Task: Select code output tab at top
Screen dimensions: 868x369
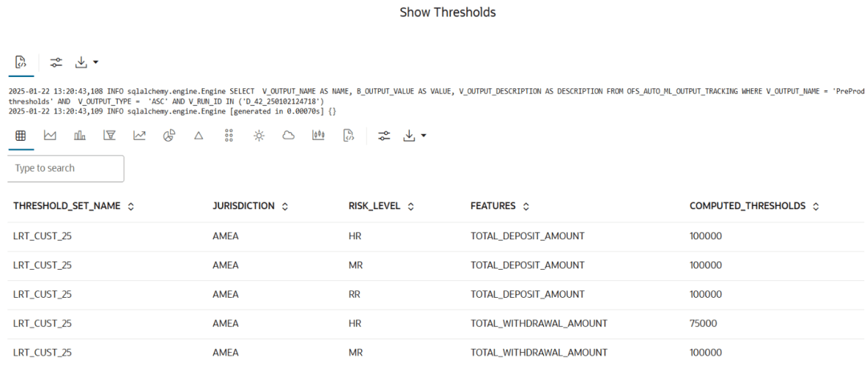Action: (x=21, y=62)
